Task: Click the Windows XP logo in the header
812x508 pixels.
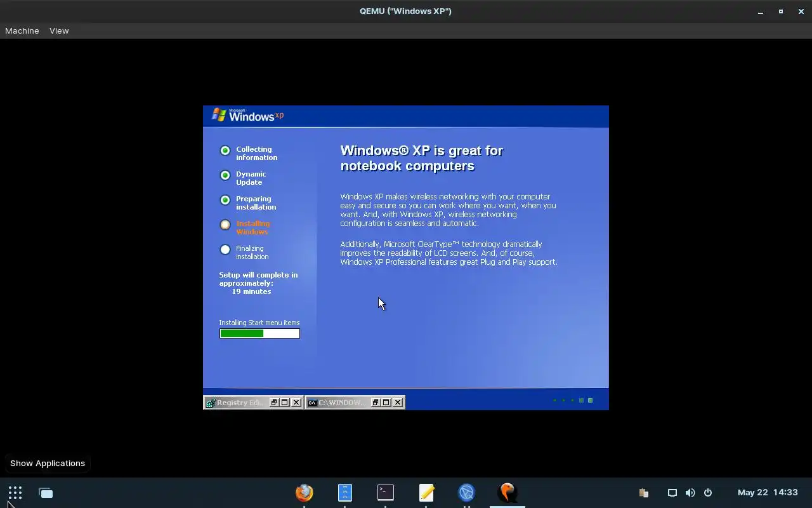Action: 247,115
